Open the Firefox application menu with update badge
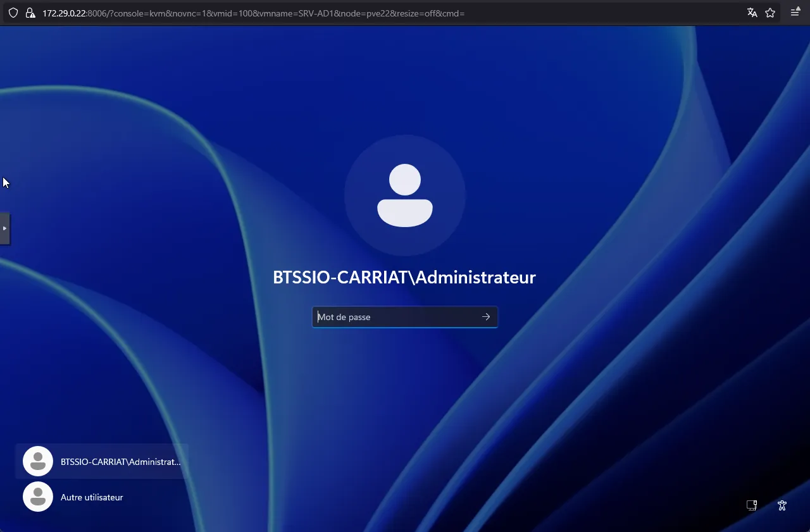810x532 pixels. (x=795, y=13)
